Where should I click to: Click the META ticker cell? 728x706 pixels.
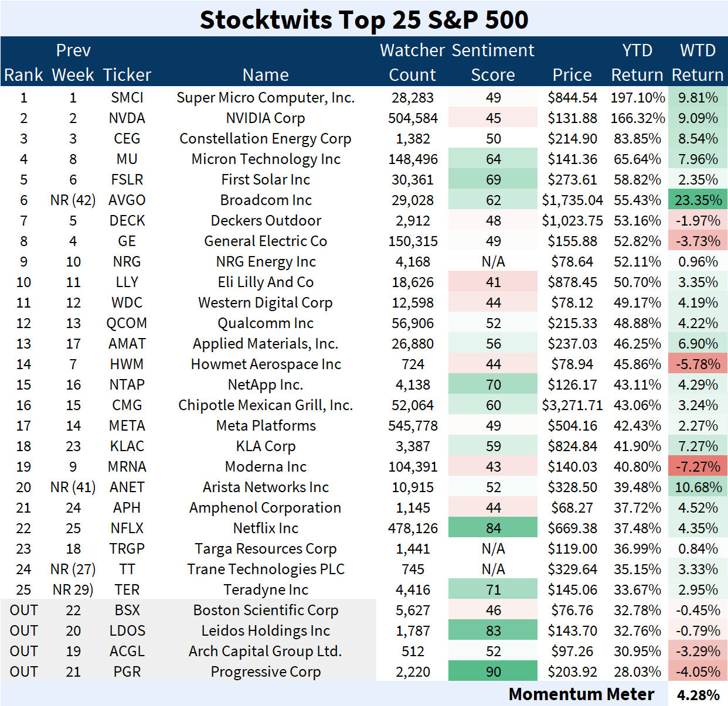pos(127,425)
